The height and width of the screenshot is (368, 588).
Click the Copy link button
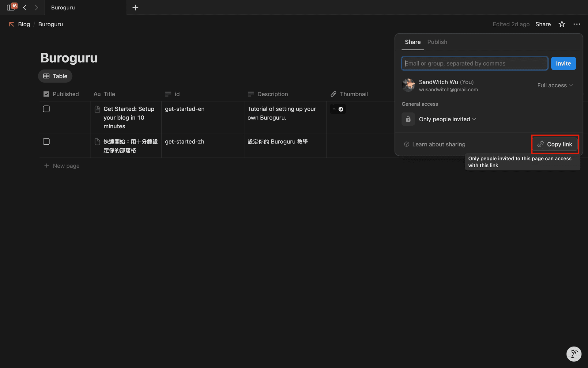(x=555, y=144)
